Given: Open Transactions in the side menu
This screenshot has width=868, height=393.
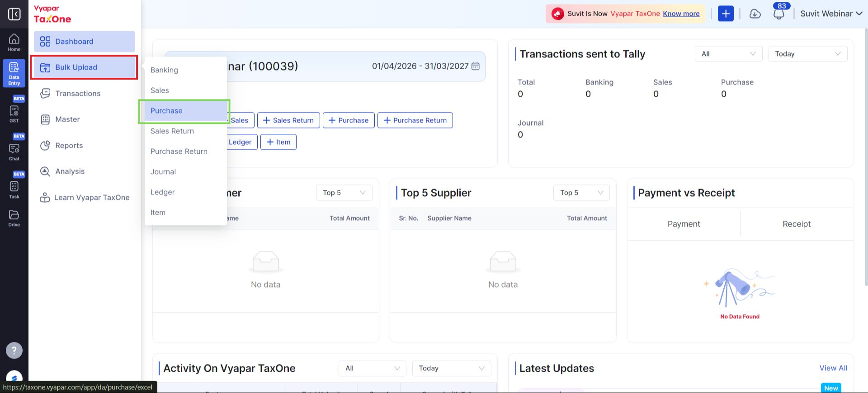Looking at the screenshot, I should 85,94.
